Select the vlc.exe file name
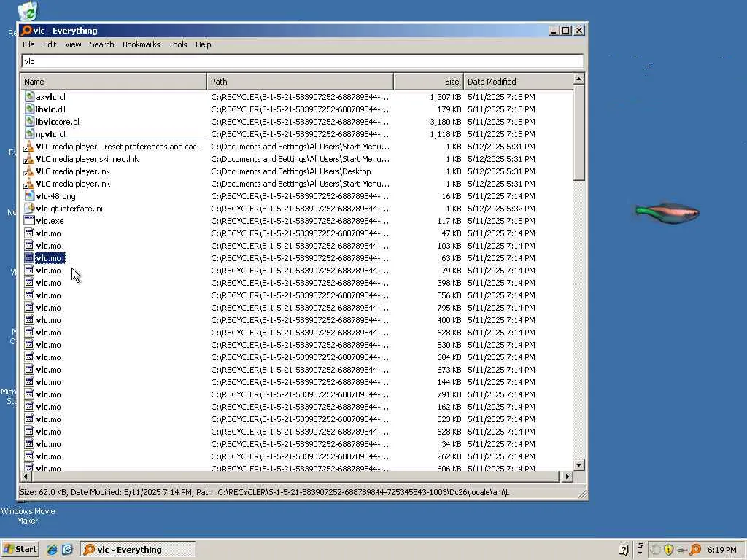The image size is (747, 560). [50, 221]
